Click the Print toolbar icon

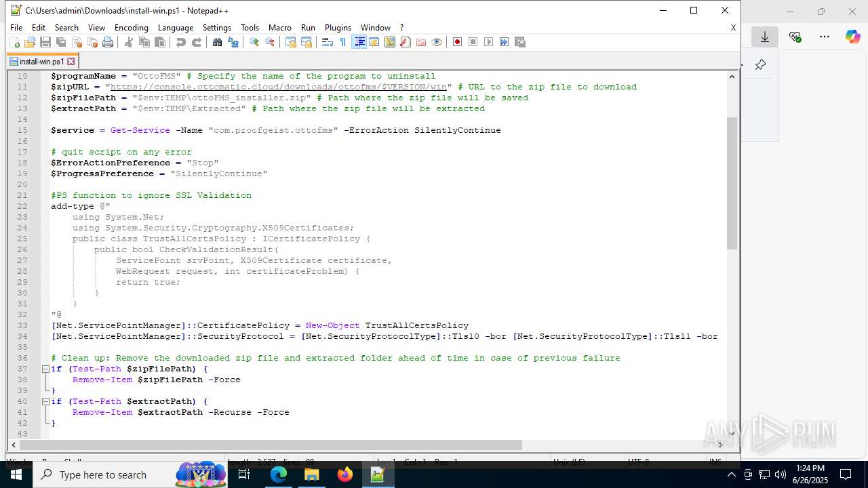[108, 42]
